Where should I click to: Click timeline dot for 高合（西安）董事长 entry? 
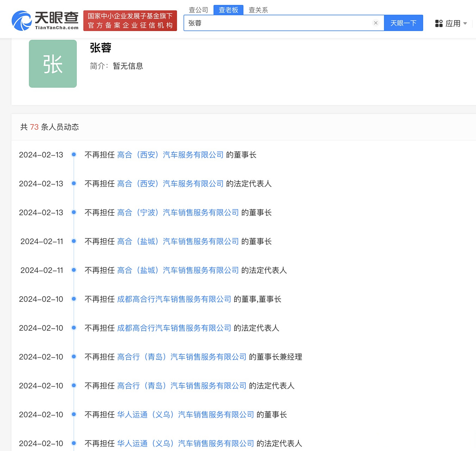pyautogui.click(x=74, y=154)
